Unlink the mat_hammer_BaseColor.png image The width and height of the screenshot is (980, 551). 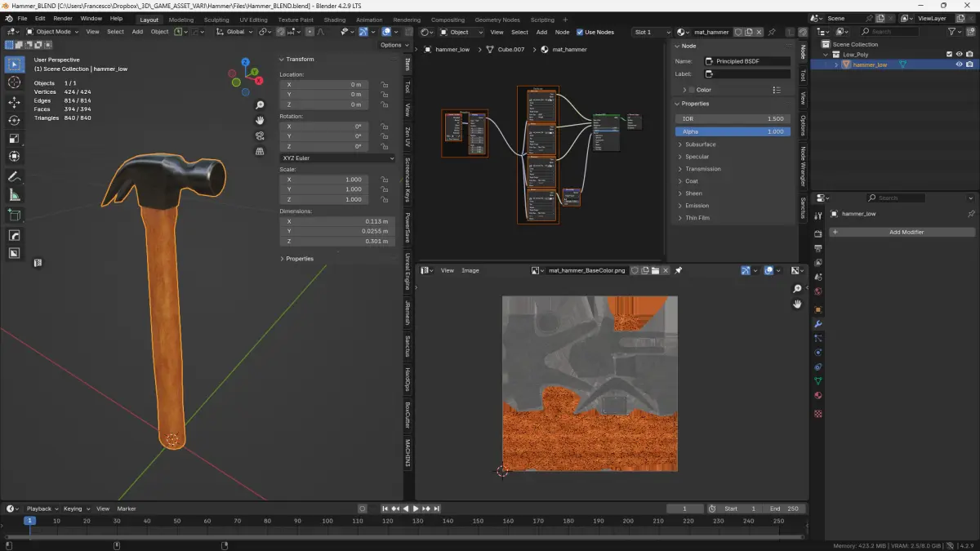(x=666, y=270)
